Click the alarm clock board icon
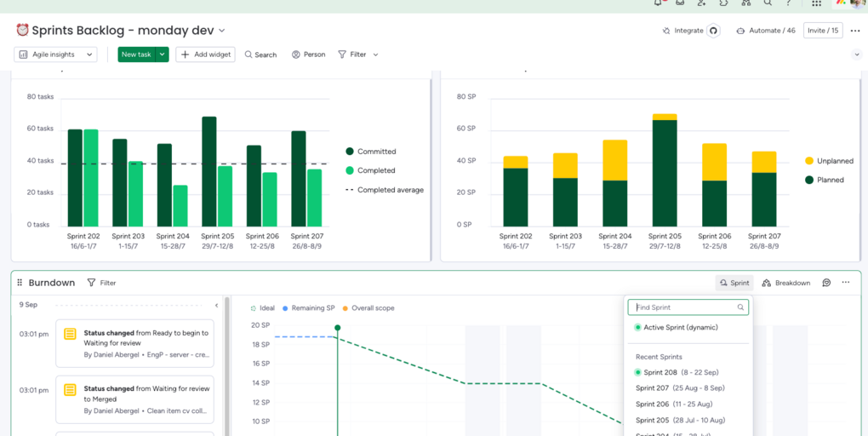 pyautogui.click(x=22, y=30)
